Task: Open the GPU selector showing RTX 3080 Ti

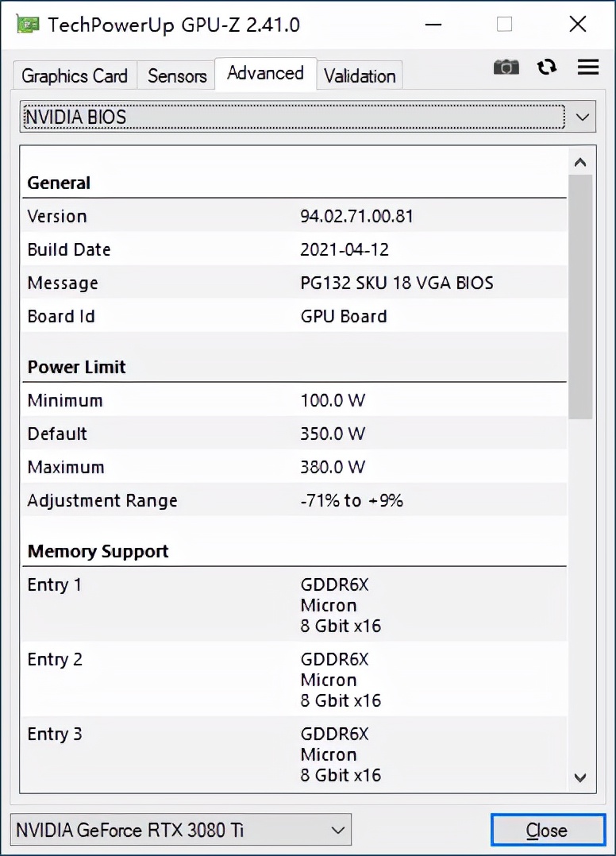Action: tap(179, 830)
